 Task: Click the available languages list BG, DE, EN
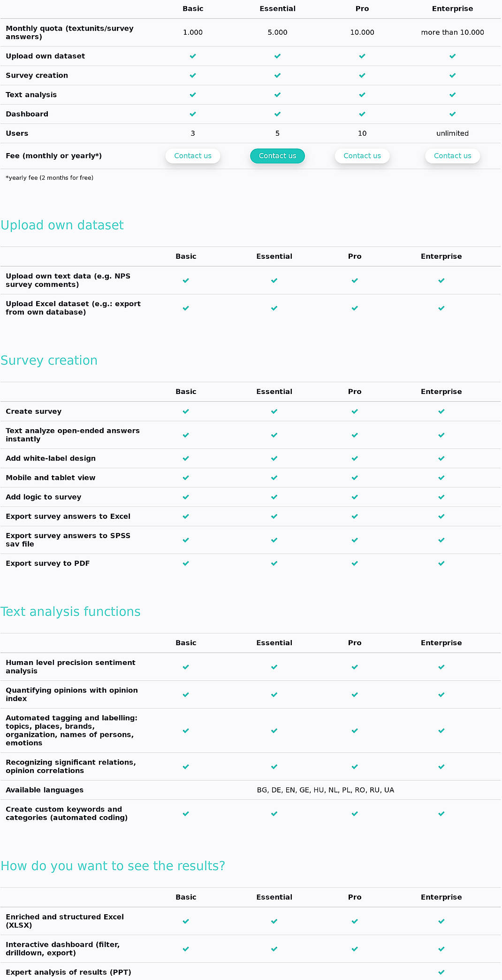(326, 790)
